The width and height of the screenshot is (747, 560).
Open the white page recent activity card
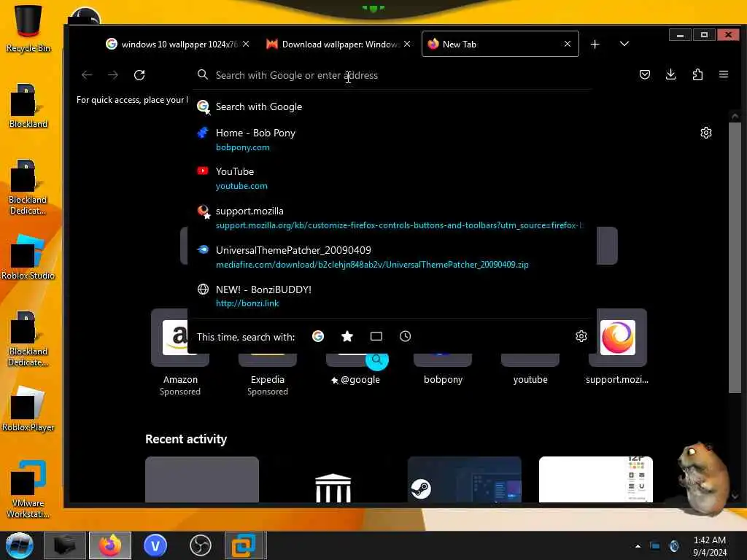[x=595, y=479]
